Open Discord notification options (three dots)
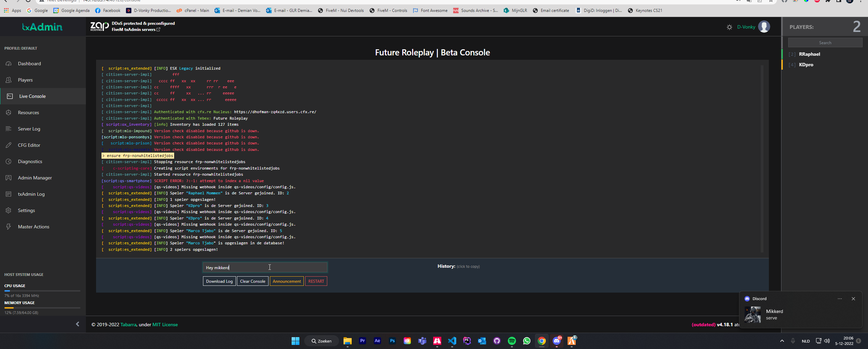The width and height of the screenshot is (868, 349). [x=839, y=299]
